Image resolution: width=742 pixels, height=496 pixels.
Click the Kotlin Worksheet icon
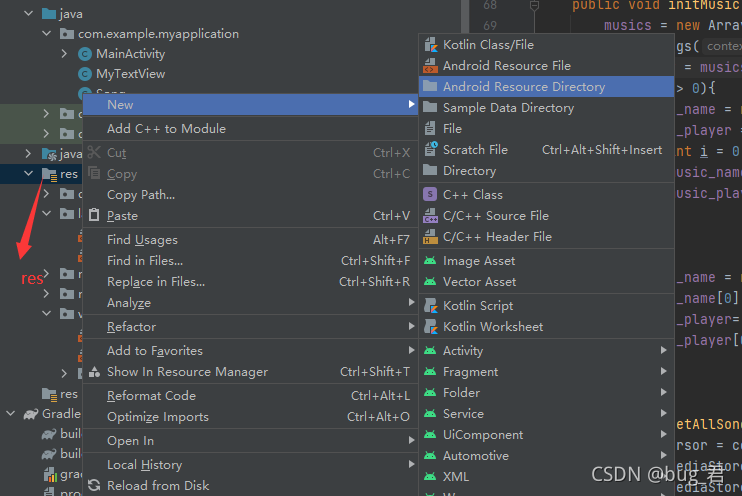[x=431, y=327]
